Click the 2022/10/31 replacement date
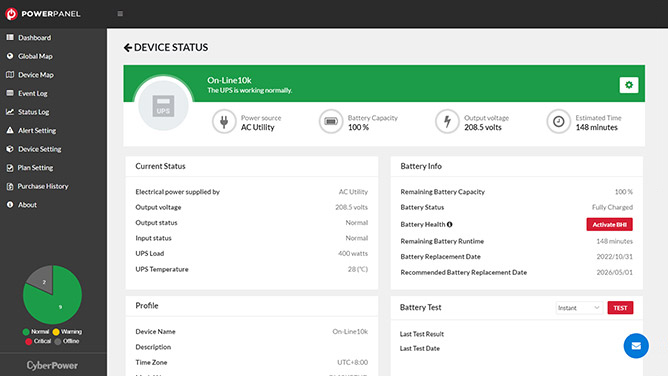 [614, 257]
